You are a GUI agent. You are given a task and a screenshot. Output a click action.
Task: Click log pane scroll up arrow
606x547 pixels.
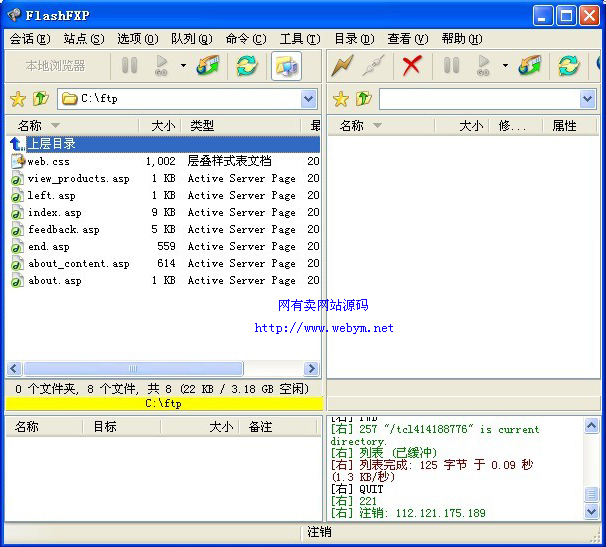click(x=591, y=426)
